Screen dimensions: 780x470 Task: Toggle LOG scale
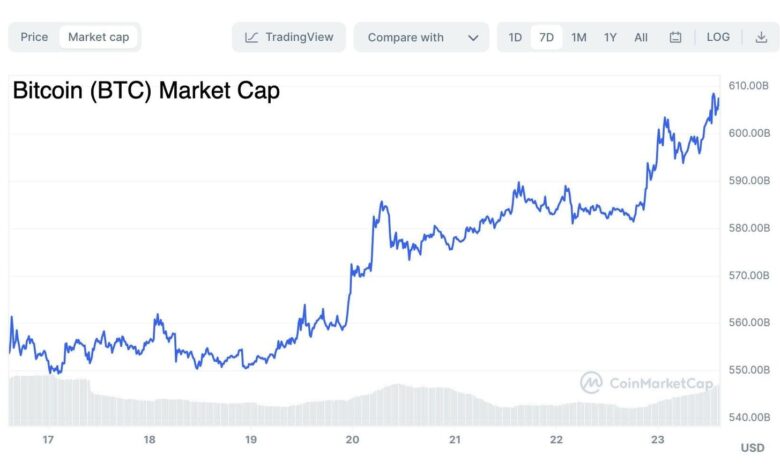tap(718, 37)
